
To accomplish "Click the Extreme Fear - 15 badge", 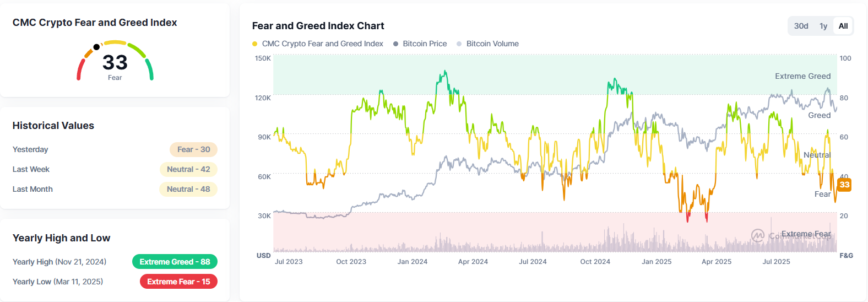I will pyautogui.click(x=178, y=282).
